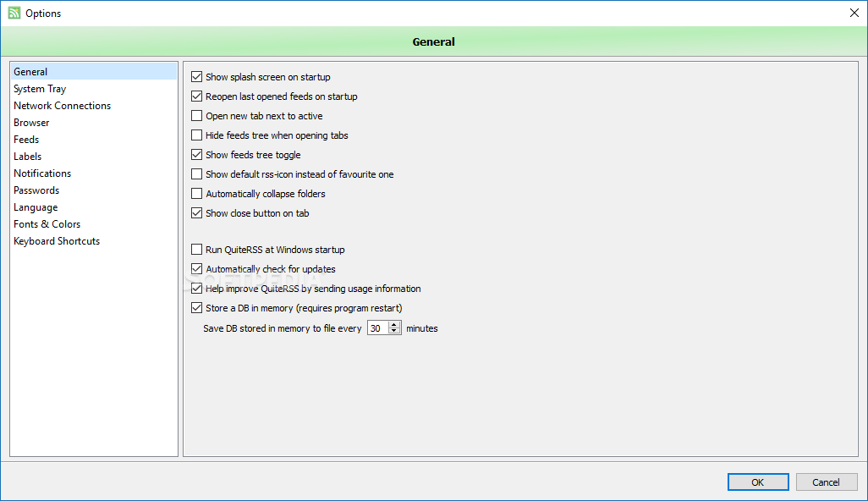Screen dimensions: 868x501
Task: Switch to Notifications settings
Action: pyautogui.click(x=94, y=173)
